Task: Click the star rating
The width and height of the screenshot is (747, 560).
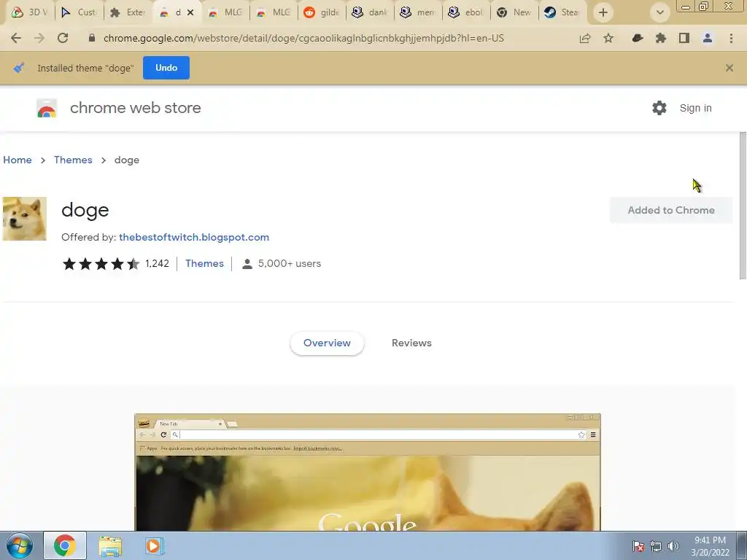Action: pyautogui.click(x=101, y=263)
